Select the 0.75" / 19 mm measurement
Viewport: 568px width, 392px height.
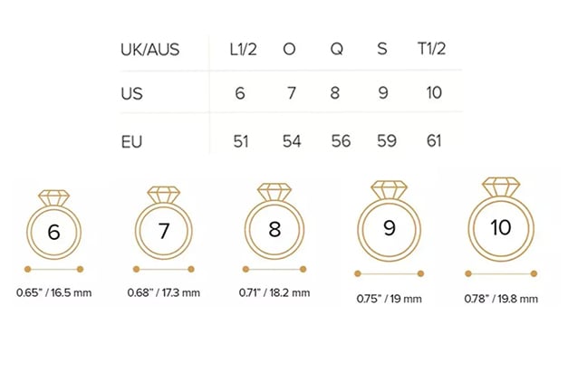click(x=390, y=298)
